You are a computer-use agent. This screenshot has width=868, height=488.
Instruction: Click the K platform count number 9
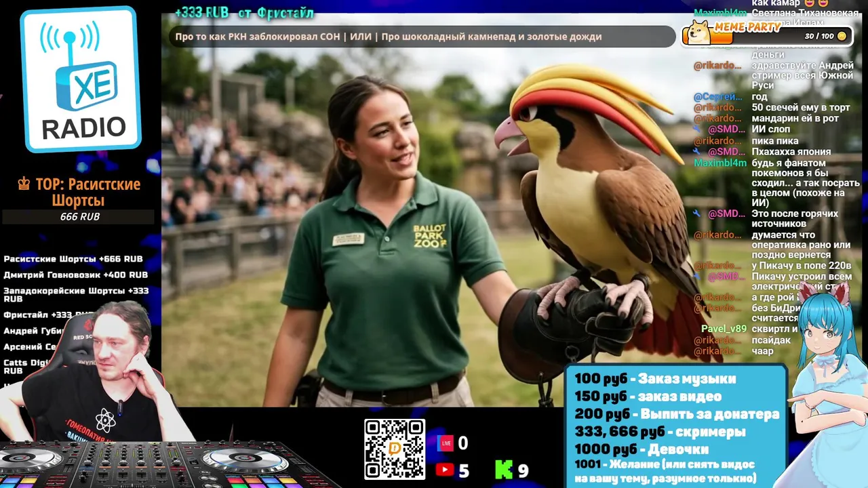pyautogui.click(x=523, y=470)
